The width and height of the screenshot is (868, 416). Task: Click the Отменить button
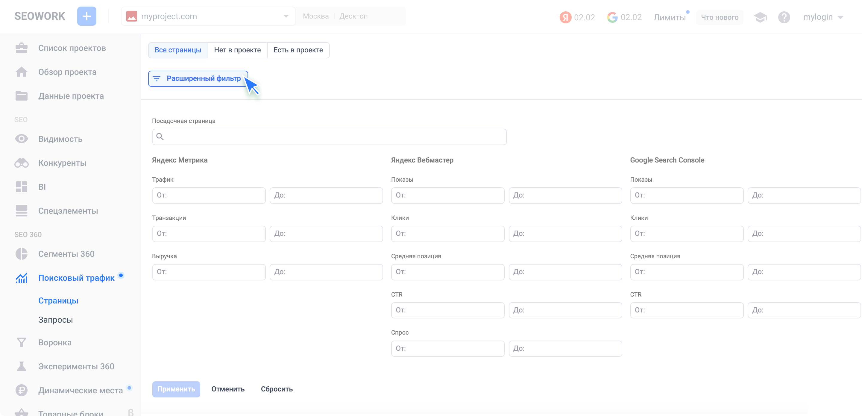pos(228,389)
